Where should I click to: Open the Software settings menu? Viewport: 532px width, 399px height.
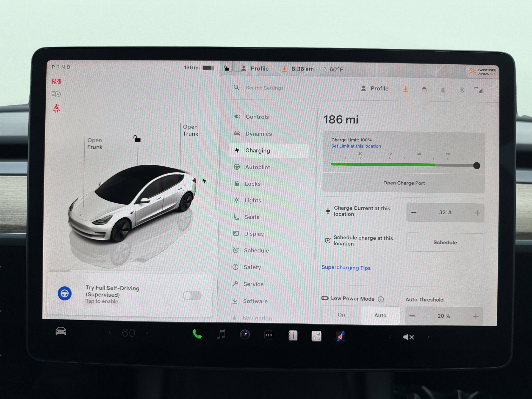click(x=266, y=301)
